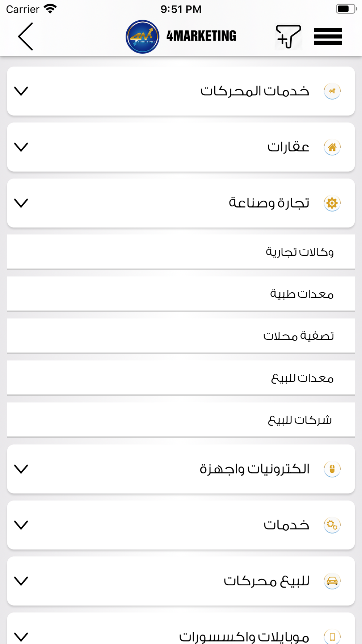Tap the back arrow icon
The image size is (362, 644).
26,37
